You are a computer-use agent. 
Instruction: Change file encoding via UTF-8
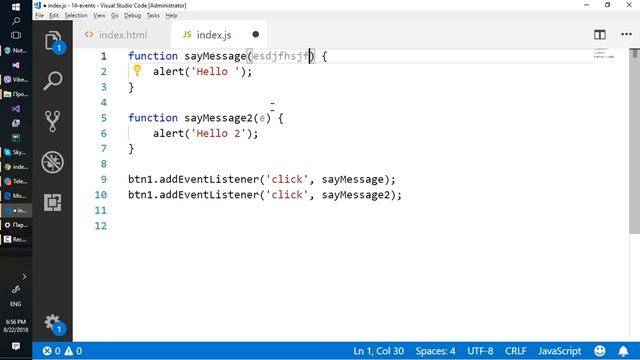point(480,351)
